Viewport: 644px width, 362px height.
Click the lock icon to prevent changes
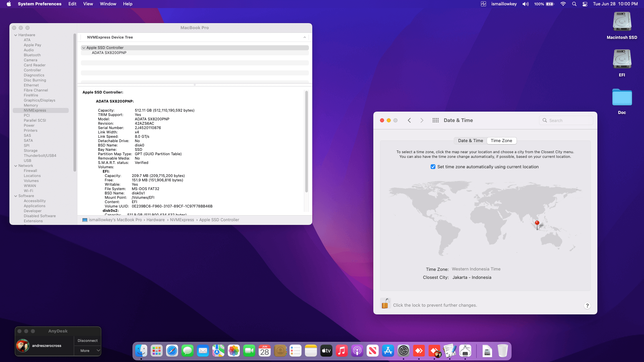(x=385, y=304)
